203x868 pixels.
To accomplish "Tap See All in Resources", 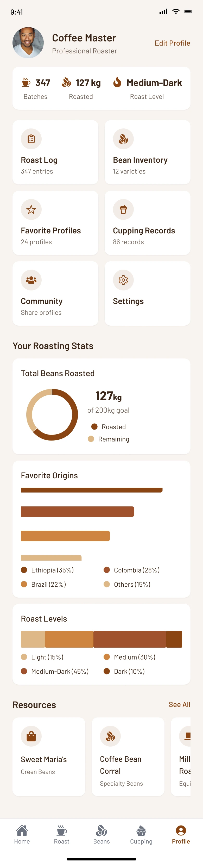I will click(179, 705).
